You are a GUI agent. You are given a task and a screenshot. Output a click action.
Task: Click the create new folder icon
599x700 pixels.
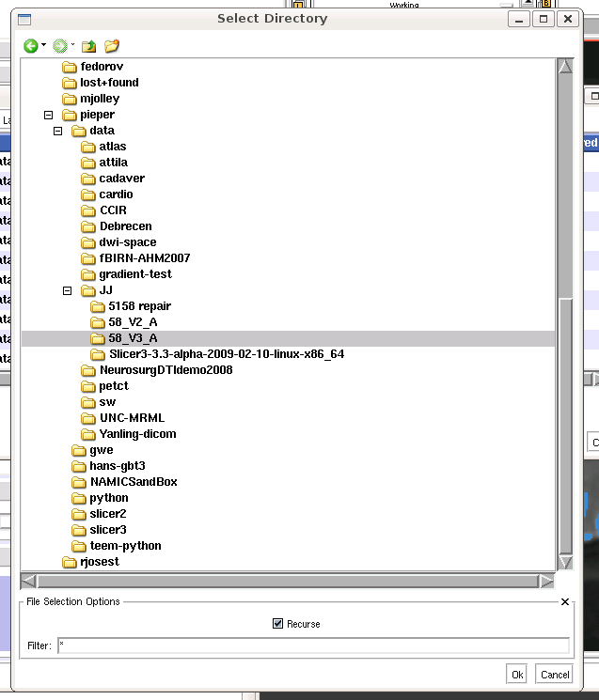coord(112,45)
